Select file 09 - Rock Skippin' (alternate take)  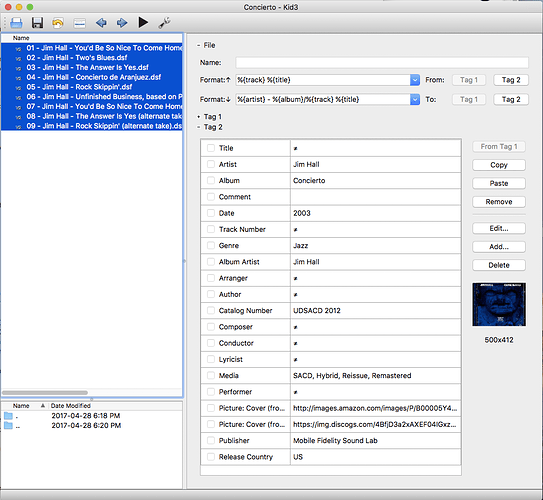(92, 126)
